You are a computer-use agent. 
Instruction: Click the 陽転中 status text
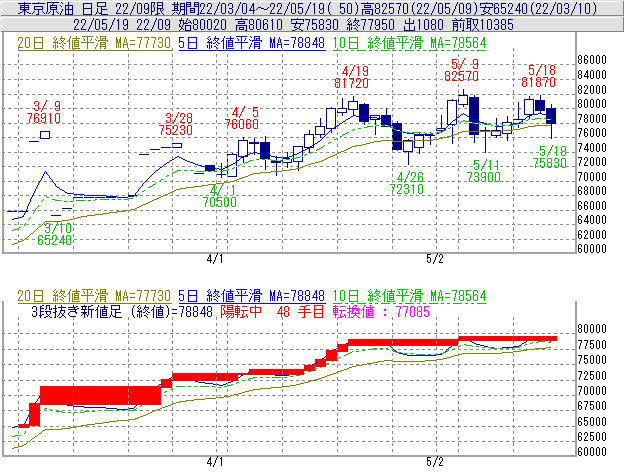pos(242,311)
